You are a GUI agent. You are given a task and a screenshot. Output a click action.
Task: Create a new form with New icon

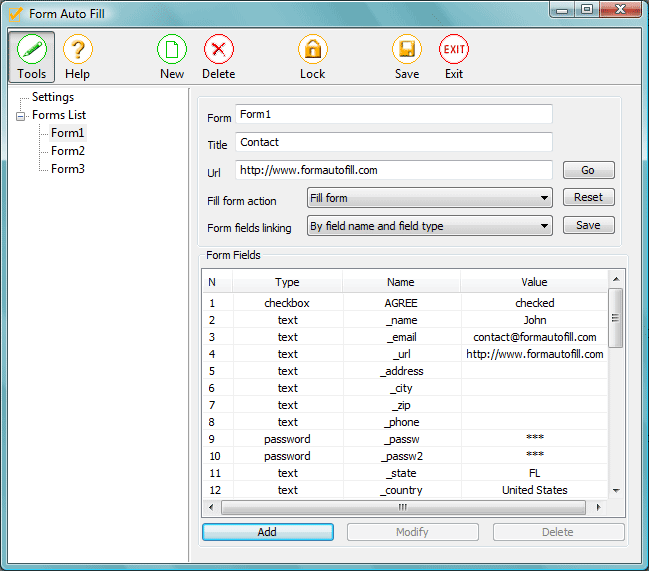(172, 49)
